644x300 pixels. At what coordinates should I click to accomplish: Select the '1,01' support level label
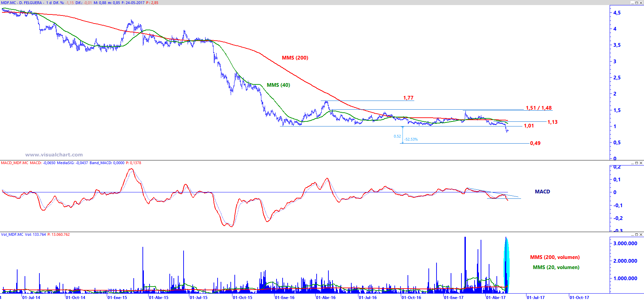coord(529,126)
